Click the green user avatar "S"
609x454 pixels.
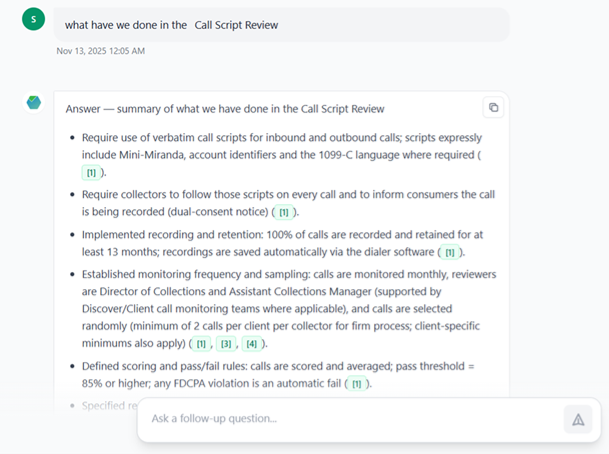point(33,20)
